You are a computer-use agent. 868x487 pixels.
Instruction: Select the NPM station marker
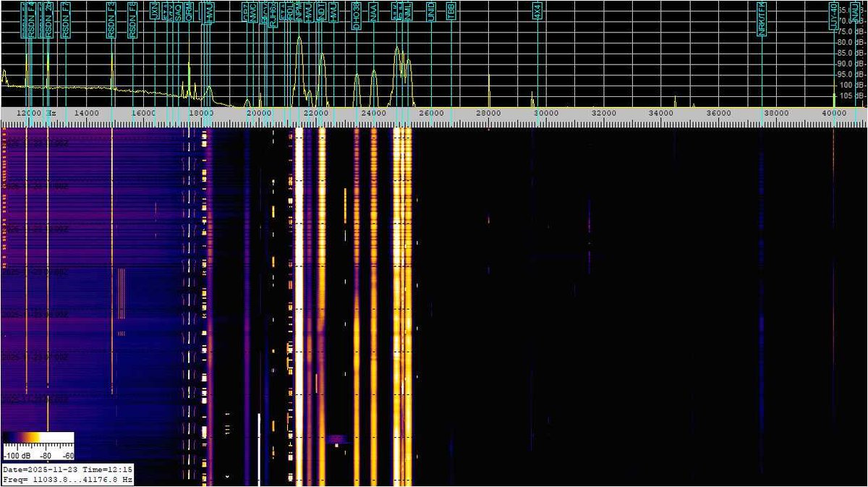(297, 14)
